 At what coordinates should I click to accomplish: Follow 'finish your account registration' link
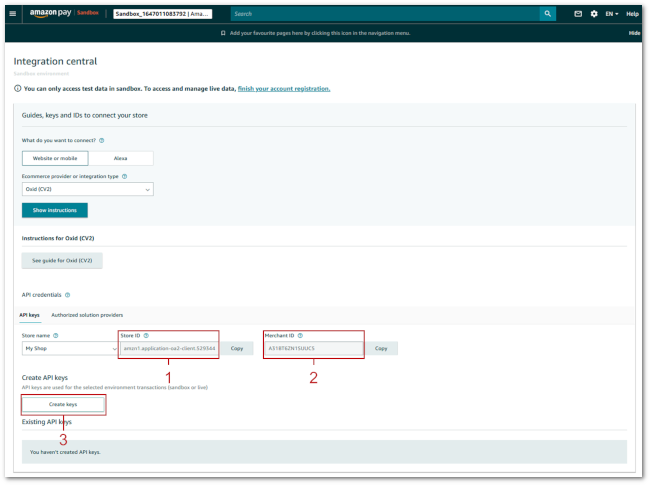283,89
